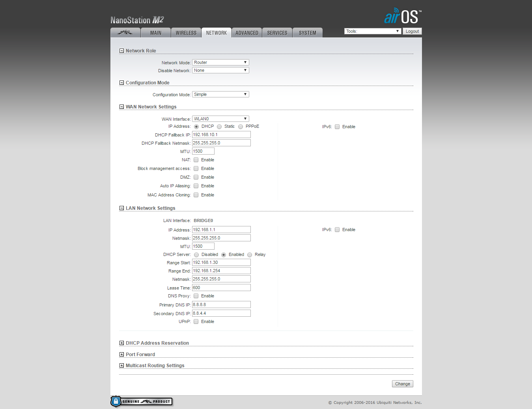Click the BRIDGE0 LAN interface text

coord(203,220)
